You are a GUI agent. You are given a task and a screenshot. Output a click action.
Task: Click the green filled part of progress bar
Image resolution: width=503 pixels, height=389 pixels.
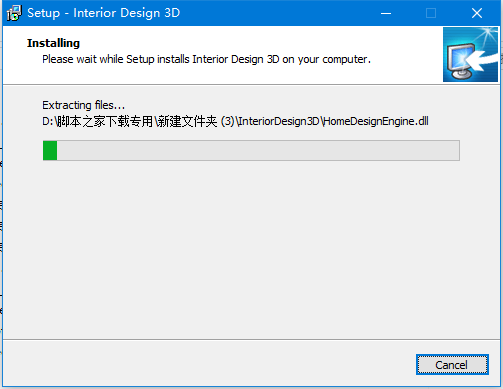click(50, 151)
